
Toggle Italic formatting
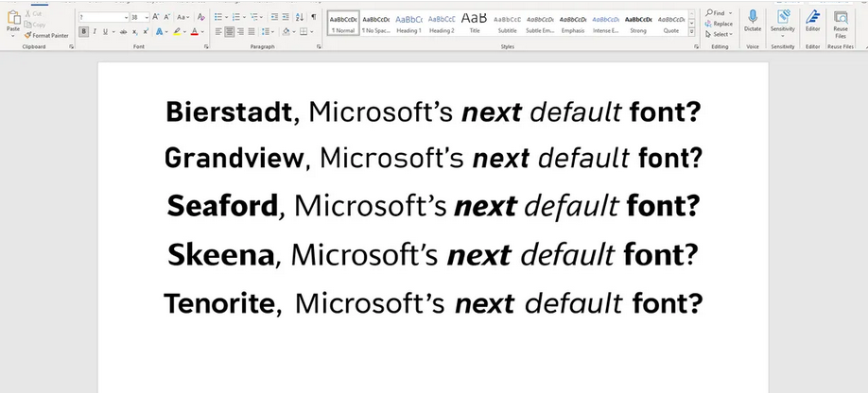95,31
